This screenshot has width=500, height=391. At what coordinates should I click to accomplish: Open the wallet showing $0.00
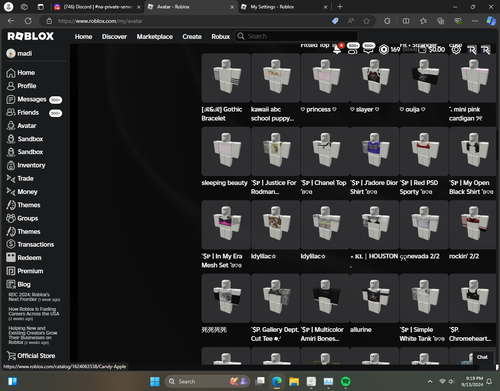point(431,49)
